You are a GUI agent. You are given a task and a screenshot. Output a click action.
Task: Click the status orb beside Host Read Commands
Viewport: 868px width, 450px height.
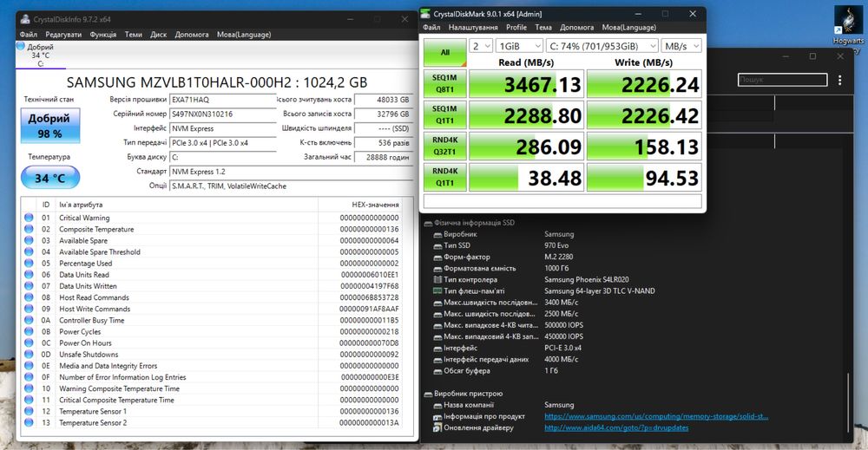[x=29, y=297]
